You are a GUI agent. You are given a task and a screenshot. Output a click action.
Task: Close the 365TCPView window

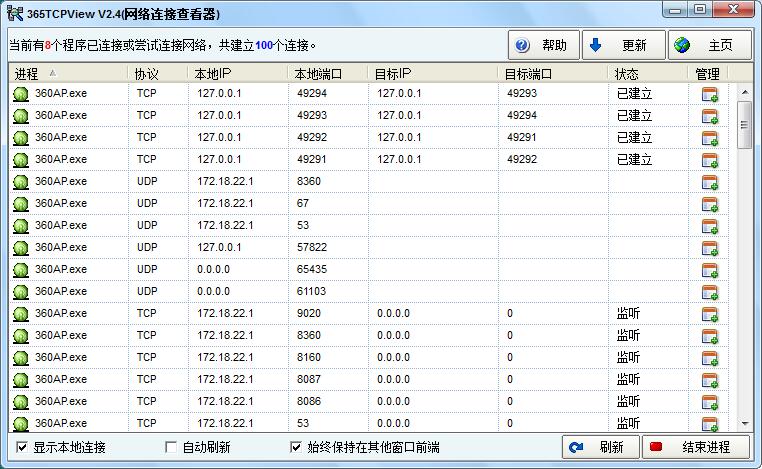point(734,9)
